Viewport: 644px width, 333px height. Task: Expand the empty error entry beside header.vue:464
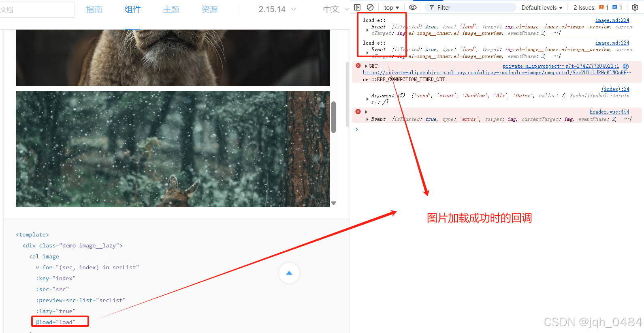click(366, 112)
